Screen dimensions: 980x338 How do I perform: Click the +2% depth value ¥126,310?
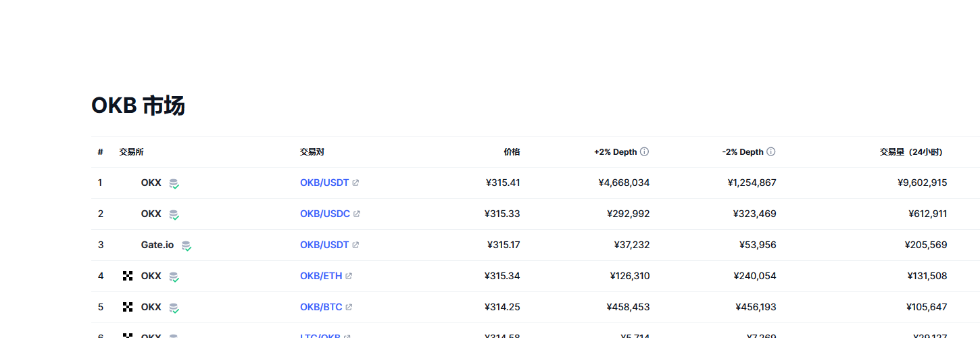[630, 276]
